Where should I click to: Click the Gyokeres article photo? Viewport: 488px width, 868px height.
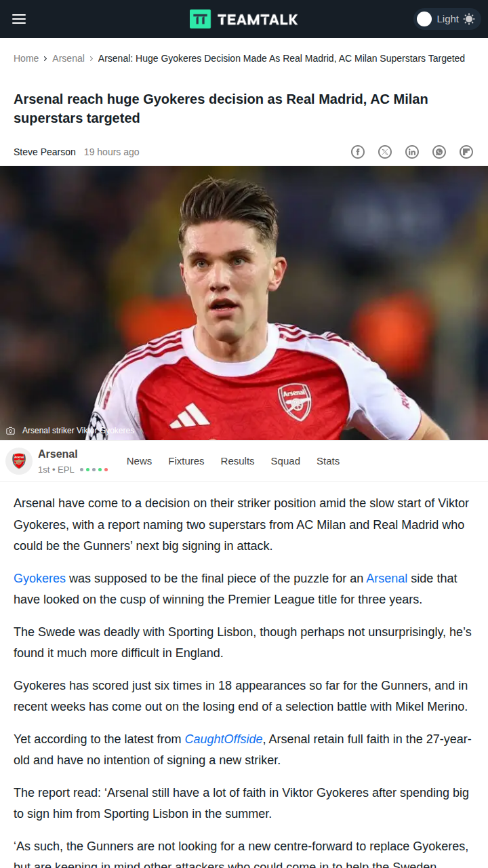(x=244, y=302)
